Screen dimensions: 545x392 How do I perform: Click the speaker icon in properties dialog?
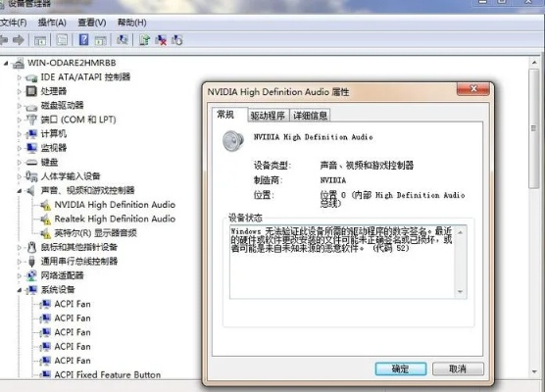point(233,141)
